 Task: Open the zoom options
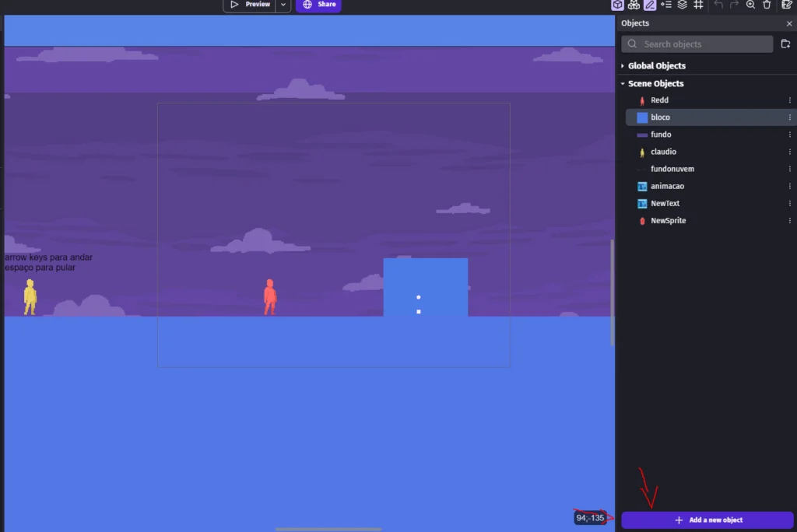pyautogui.click(x=750, y=5)
